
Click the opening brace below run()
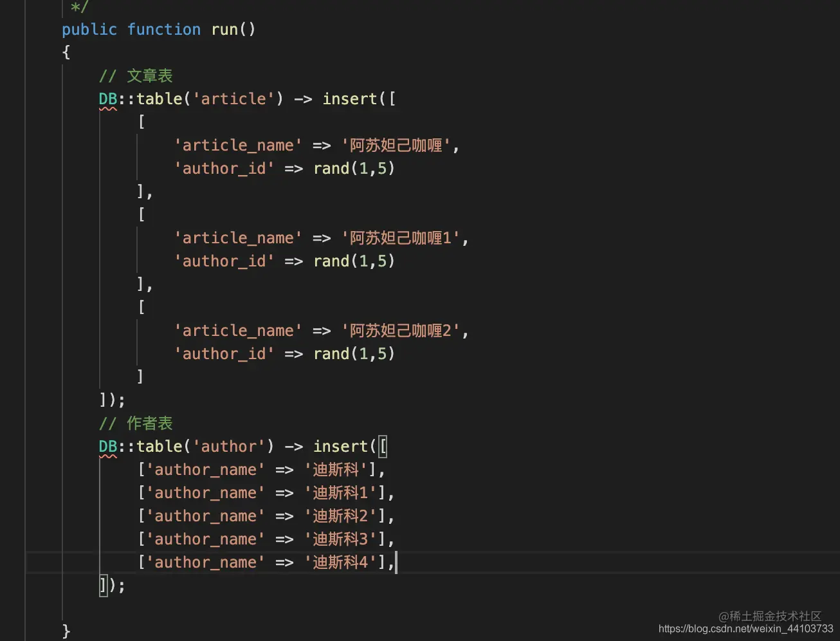coord(66,52)
